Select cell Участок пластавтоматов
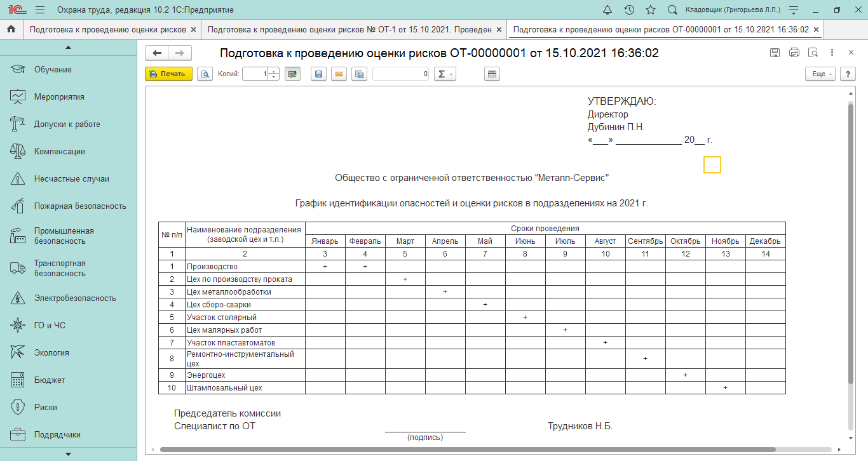This screenshot has width=868, height=461. [245, 343]
